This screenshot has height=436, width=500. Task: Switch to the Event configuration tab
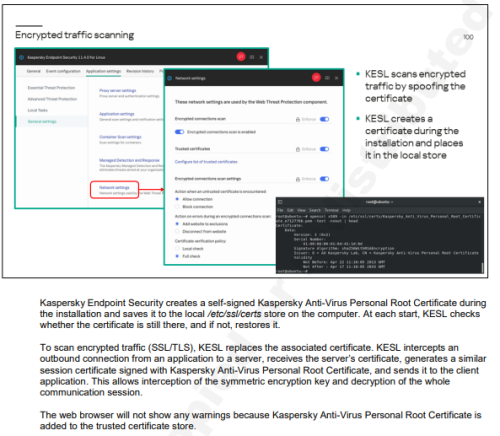pos(63,71)
